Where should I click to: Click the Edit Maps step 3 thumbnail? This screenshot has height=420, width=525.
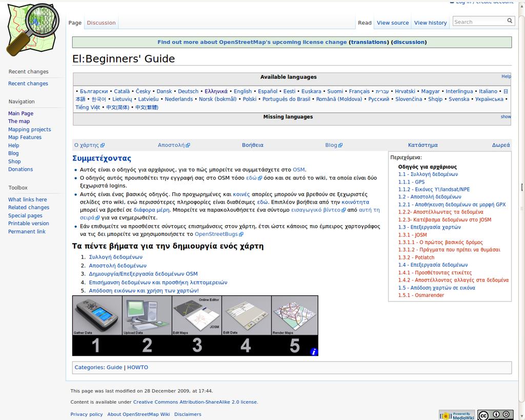(197, 315)
